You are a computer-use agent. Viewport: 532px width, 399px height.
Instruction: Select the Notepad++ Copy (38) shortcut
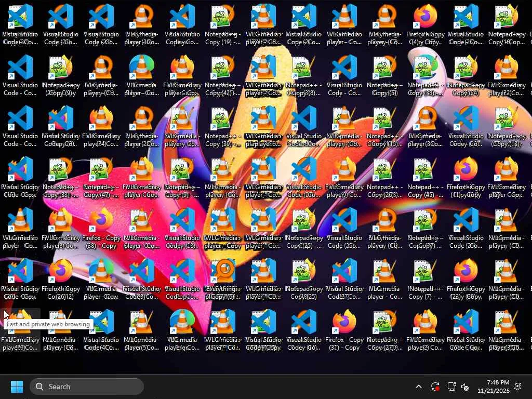pyautogui.click(x=425, y=76)
